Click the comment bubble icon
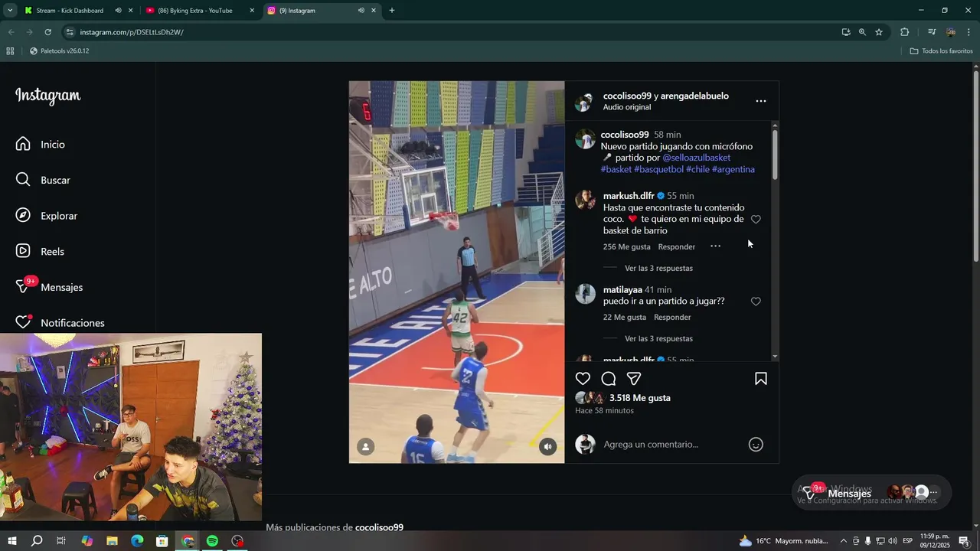Image resolution: width=980 pixels, height=551 pixels. click(609, 379)
